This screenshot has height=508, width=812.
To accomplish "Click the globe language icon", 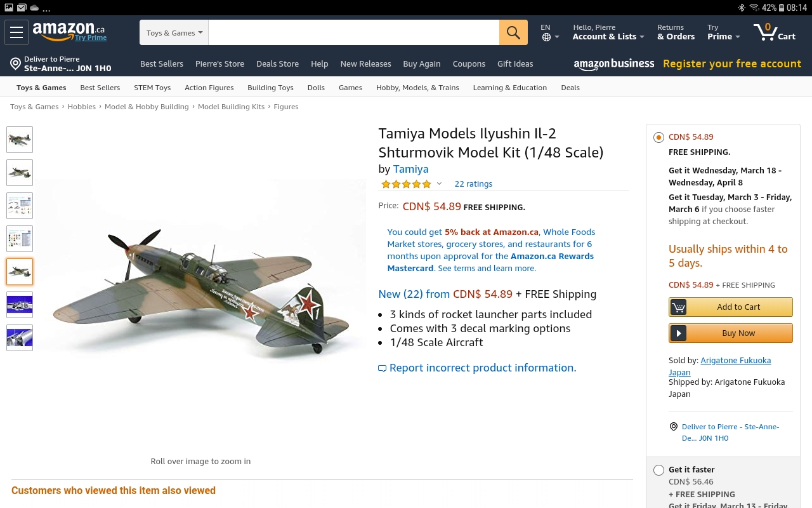I will click(x=546, y=37).
